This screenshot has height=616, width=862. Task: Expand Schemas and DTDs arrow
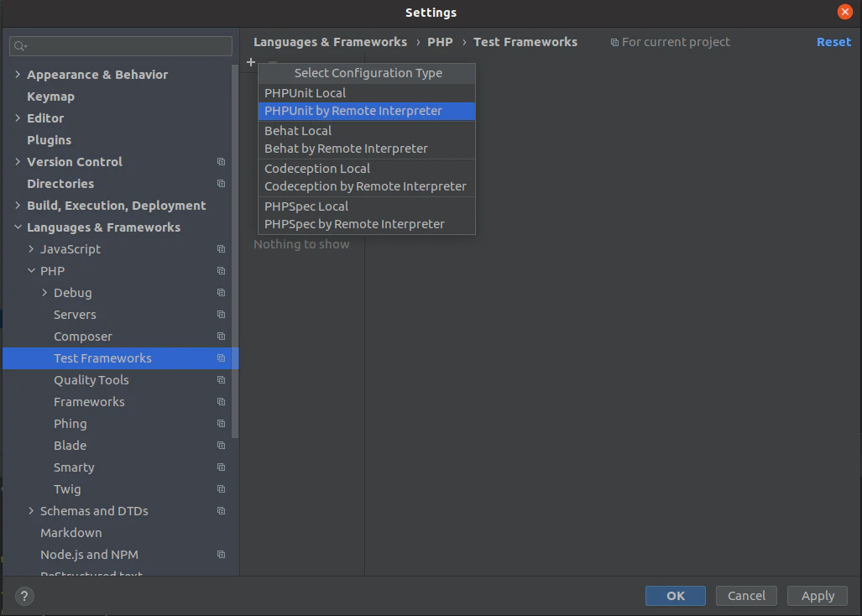tap(31, 511)
